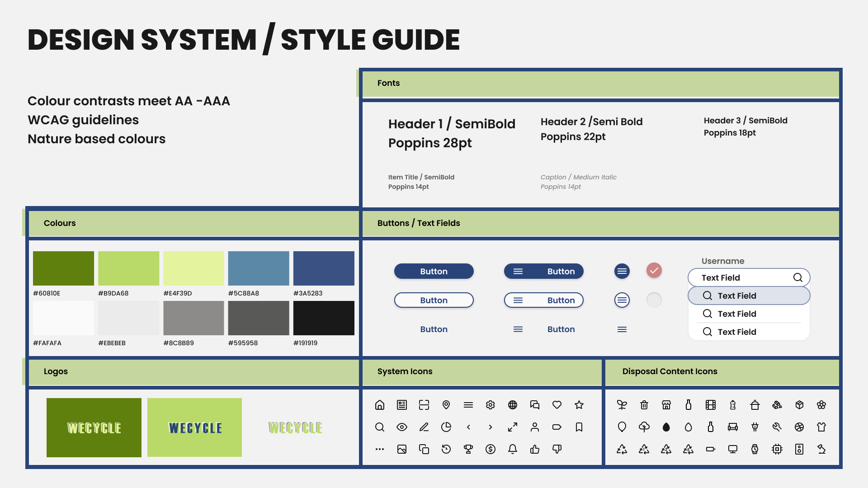Select the #5C88A8 blue colour swatch
Screen dimensions: 868x488
(x=259, y=268)
